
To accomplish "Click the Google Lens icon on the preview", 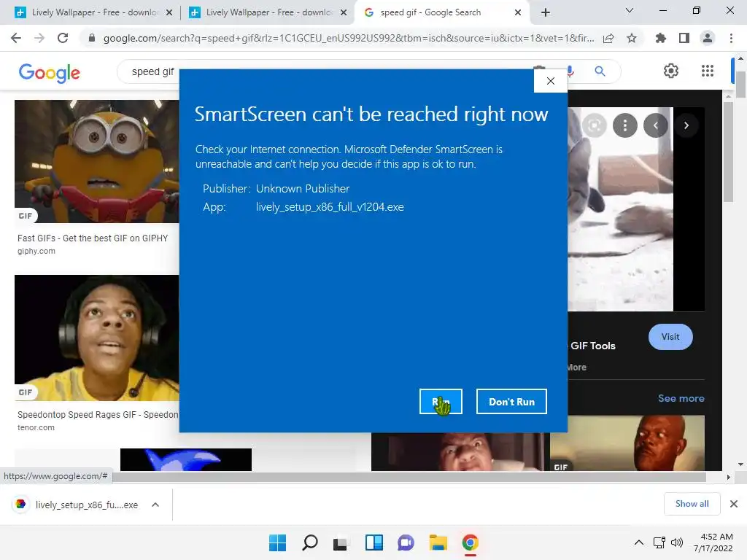I will pos(594,125).
